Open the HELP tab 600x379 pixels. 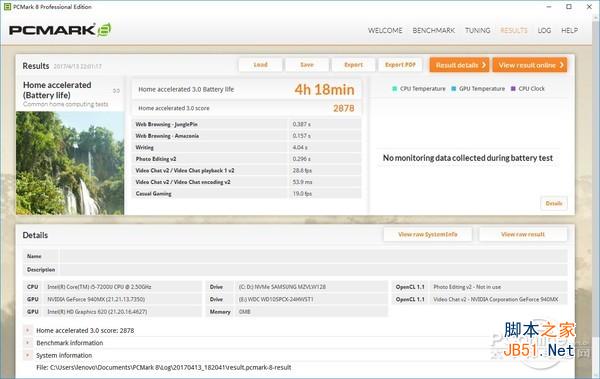click(569, 31)
